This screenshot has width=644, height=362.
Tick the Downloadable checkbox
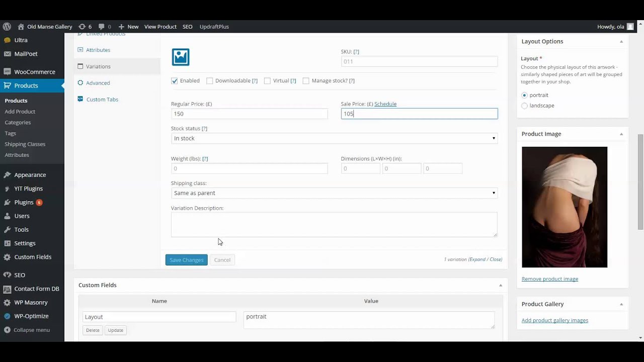tap(210, 81)
